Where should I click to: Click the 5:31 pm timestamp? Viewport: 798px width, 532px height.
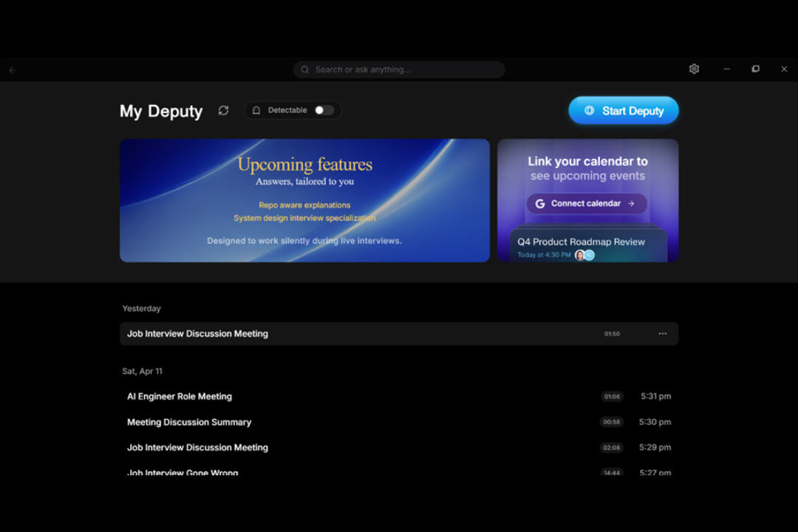point(655,397)
